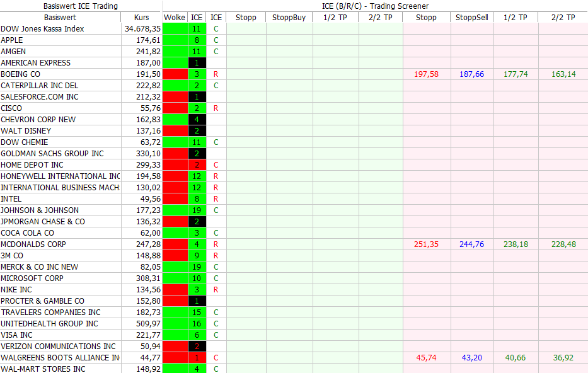Click the Kurs column header
The image size is (588, 373).
pos(142,18)
